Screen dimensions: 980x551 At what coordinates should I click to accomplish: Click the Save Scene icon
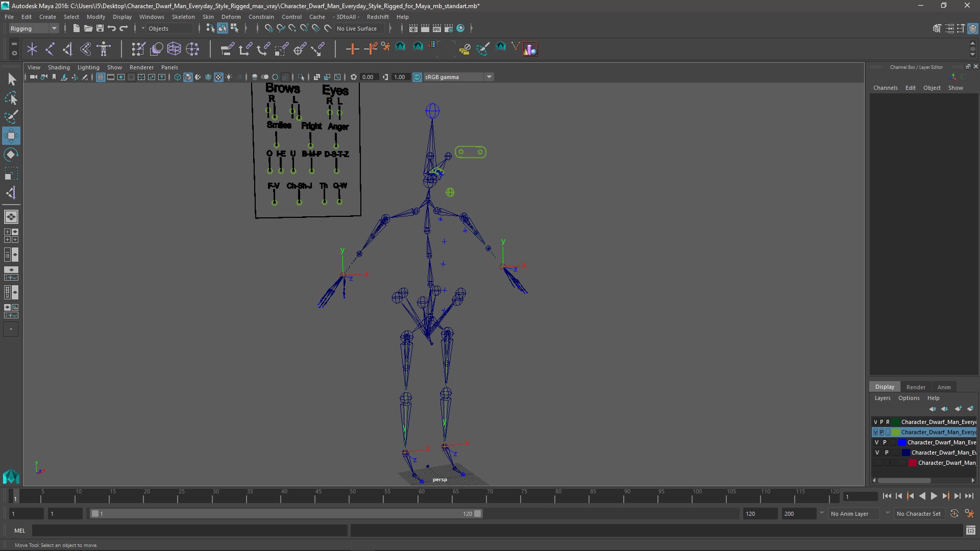tap(100, 29)
